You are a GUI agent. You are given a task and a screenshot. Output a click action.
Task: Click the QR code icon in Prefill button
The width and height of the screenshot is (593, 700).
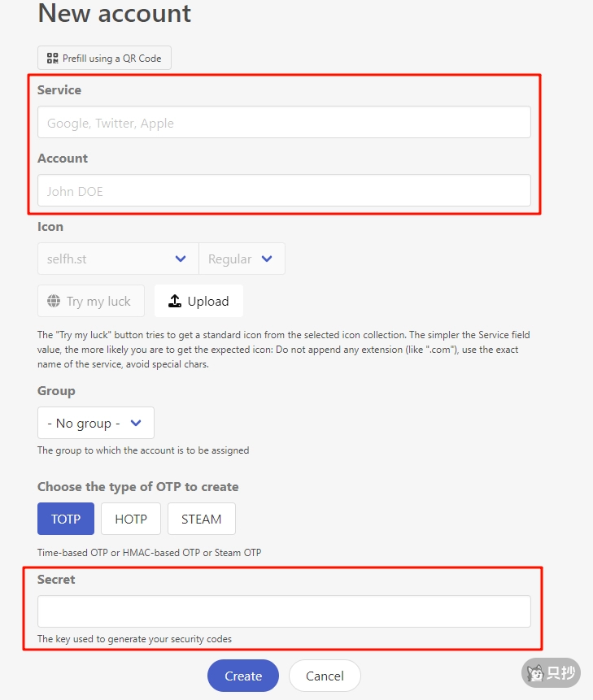point(53,59)
